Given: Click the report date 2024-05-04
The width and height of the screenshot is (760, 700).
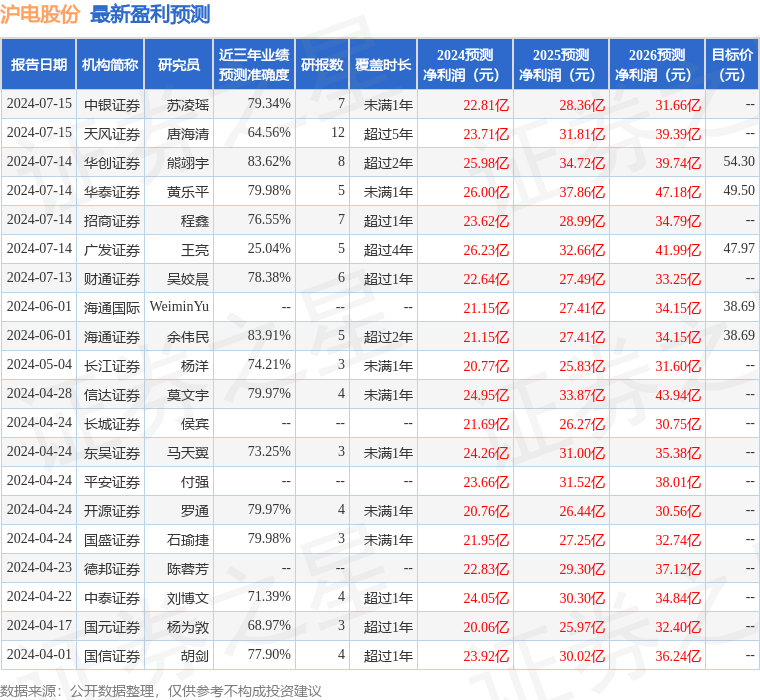Looking at the screenshot, I should click(x=39, y=365).
